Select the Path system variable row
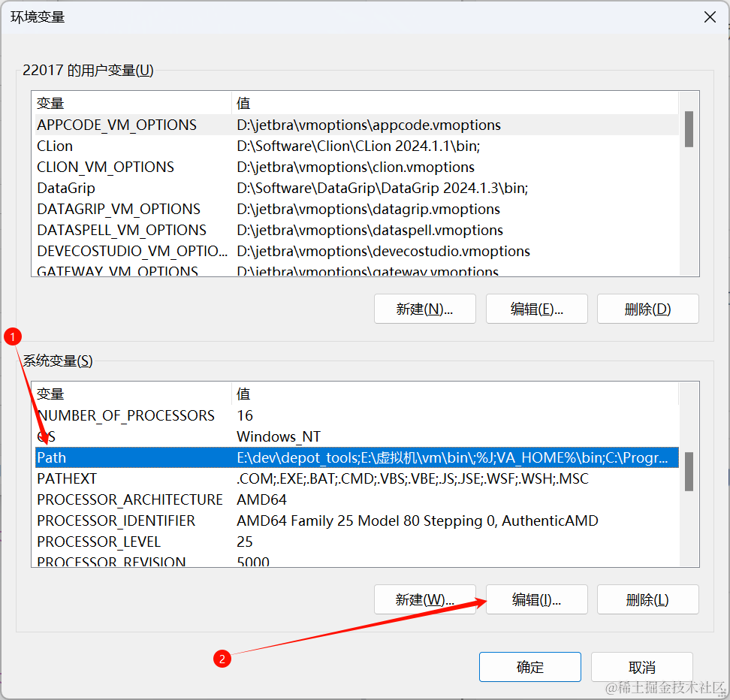730x700 pixels. [x=357, y=457]
